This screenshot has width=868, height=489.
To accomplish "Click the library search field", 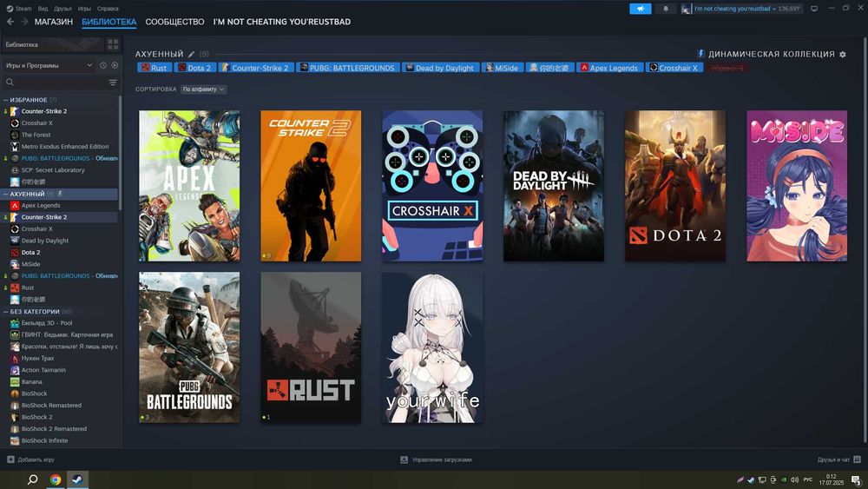I will (x=56, y=83).
